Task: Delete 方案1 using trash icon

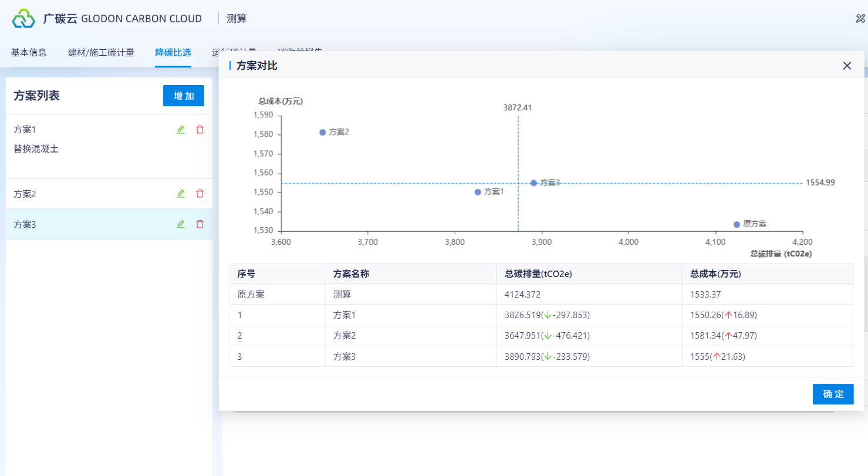Action: click(x=200, y=130)
